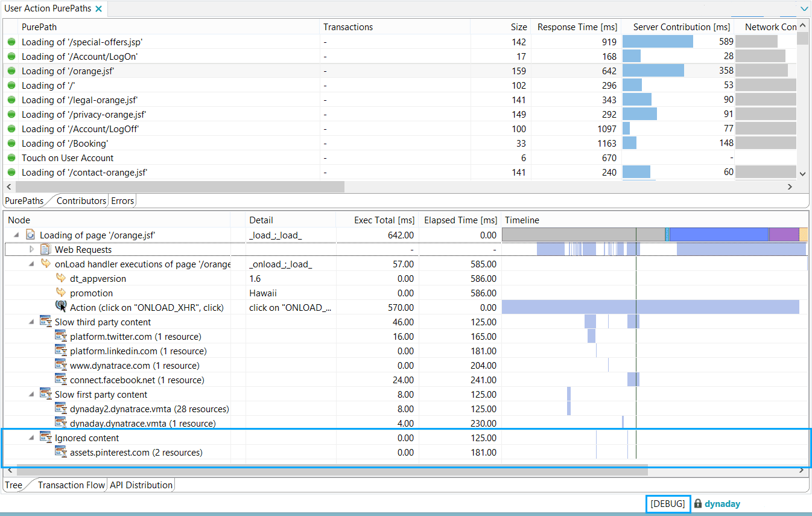Sort by the Exec Total [ms] column
812x516 pixels.
384,220
